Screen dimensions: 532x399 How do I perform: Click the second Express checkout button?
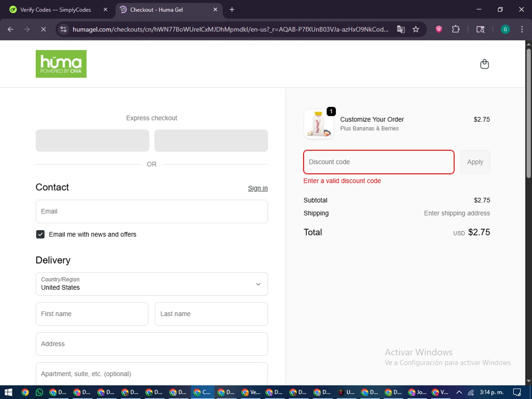coord(211,140)
